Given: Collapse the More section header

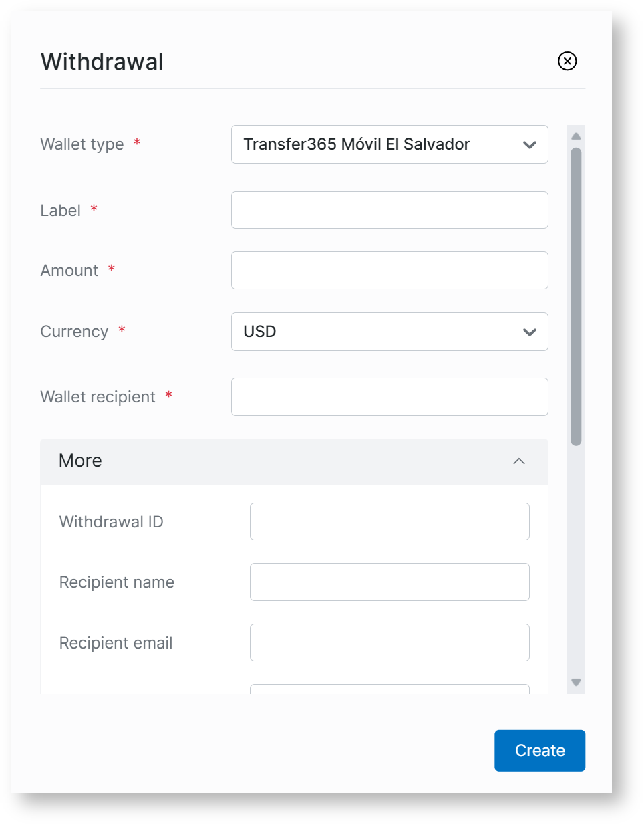Looking at the screenshot, I should pyautogui.click(x=294, y=461).
